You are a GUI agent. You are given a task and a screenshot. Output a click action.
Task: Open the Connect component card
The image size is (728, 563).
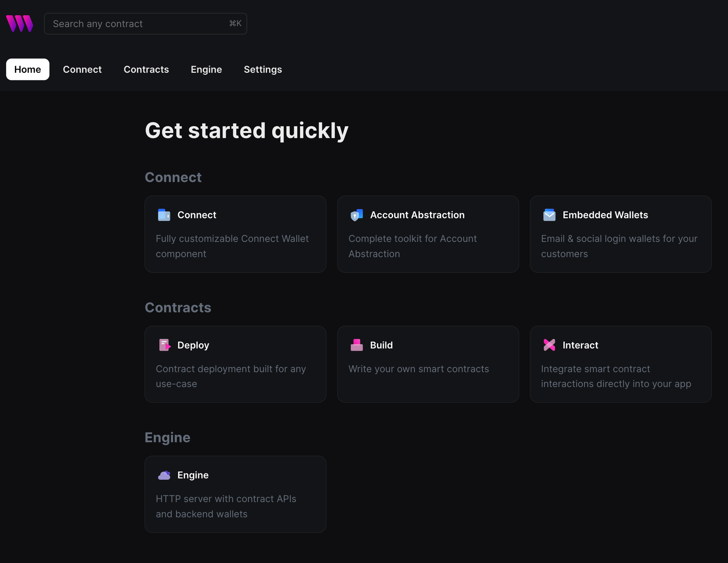[x=235, y=234]
